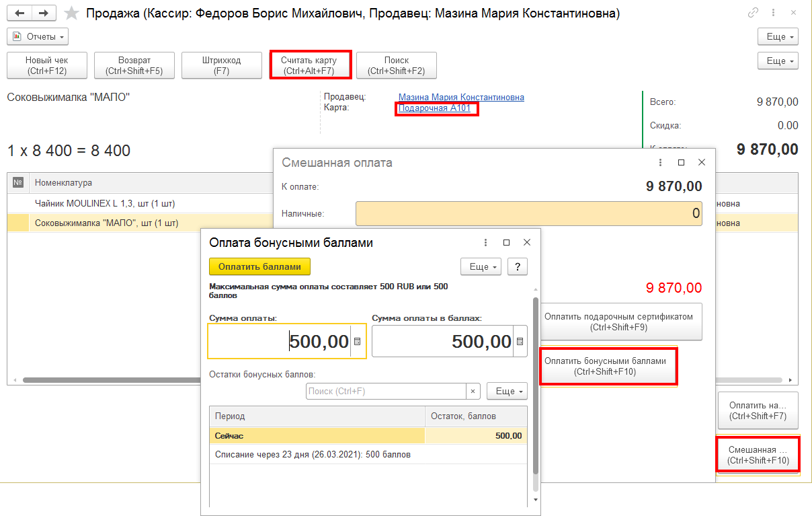The image size is (812, 516).
Task: Add the form to favorites with the star icon
Action: pyautogui.click(x=71, y=13)
